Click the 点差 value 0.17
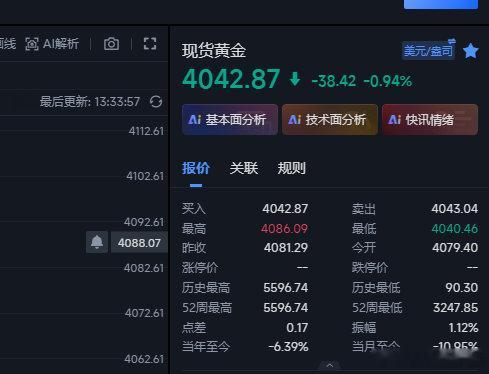Viewport: 489px width, 374px height. point(297,327)
